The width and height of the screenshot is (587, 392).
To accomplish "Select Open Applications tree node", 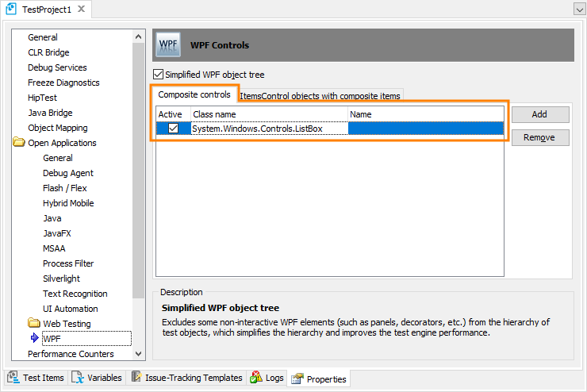I will (x=62, y=143).
